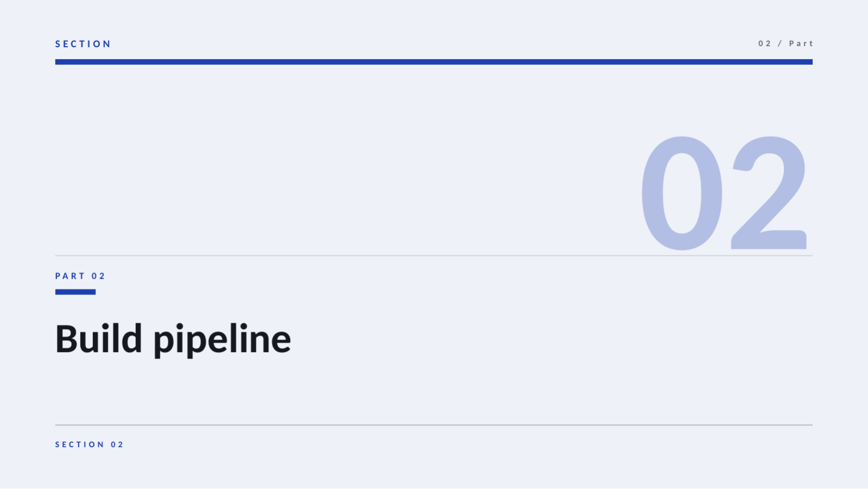Click the large faded digit 0
This screenshot has width=868, height=489.
pos(682,193)
